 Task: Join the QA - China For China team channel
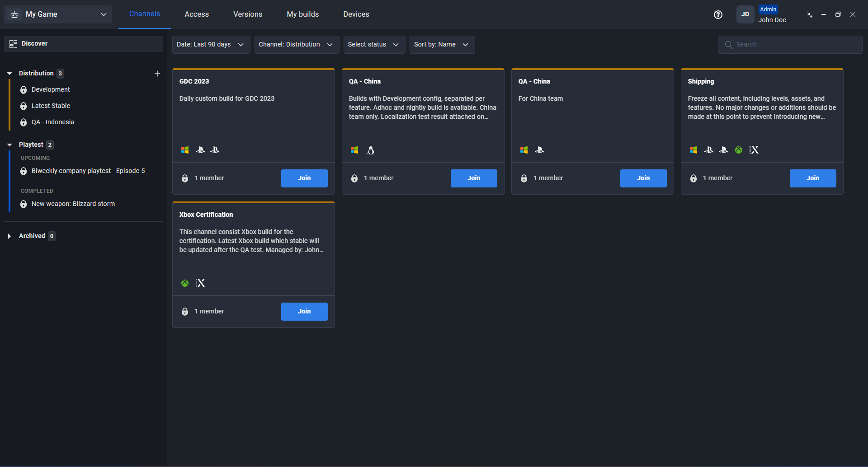(643, 178)
